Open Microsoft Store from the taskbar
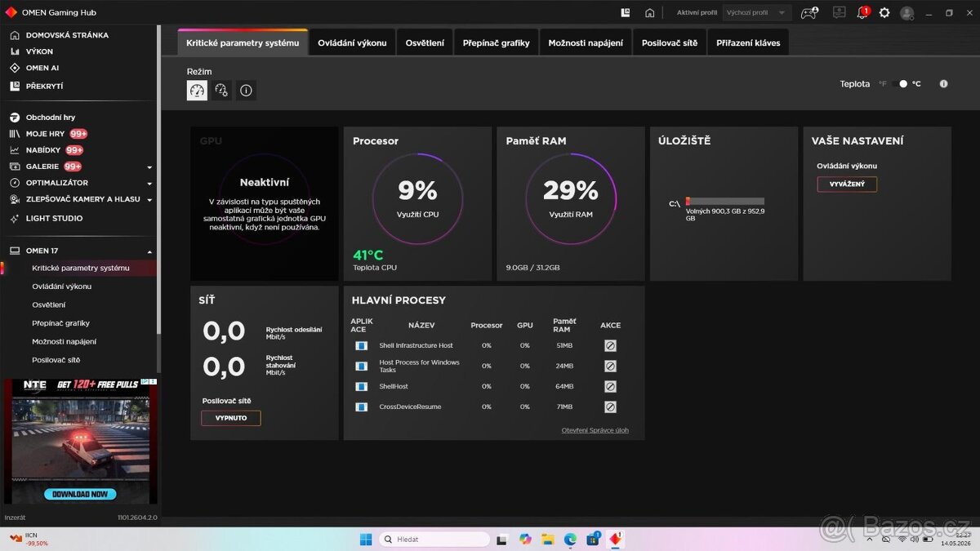The image size is (980, 551). coord(593,539)
